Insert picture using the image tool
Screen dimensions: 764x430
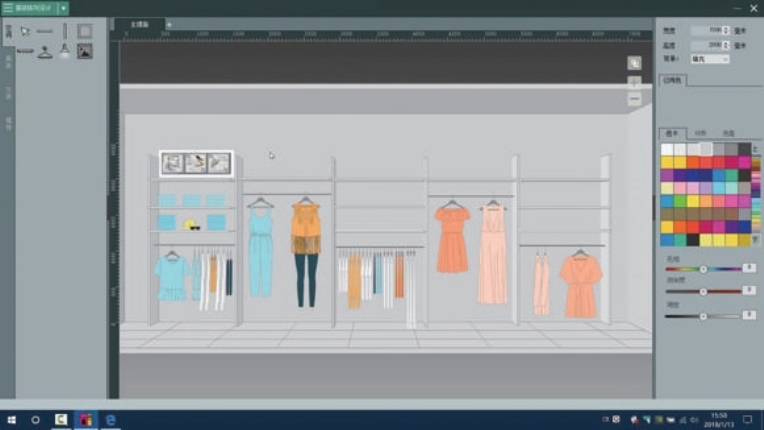[x=85, y=51]
